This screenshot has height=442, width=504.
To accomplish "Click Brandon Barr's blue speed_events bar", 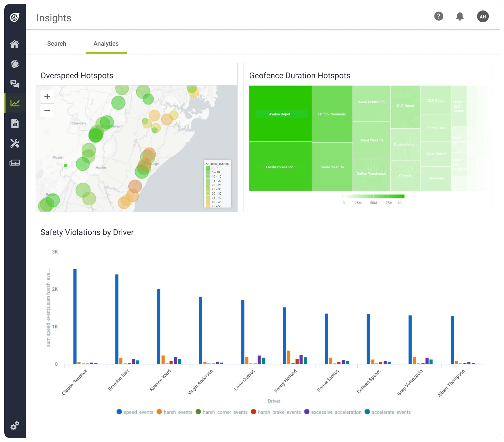I will pos(117,319).
